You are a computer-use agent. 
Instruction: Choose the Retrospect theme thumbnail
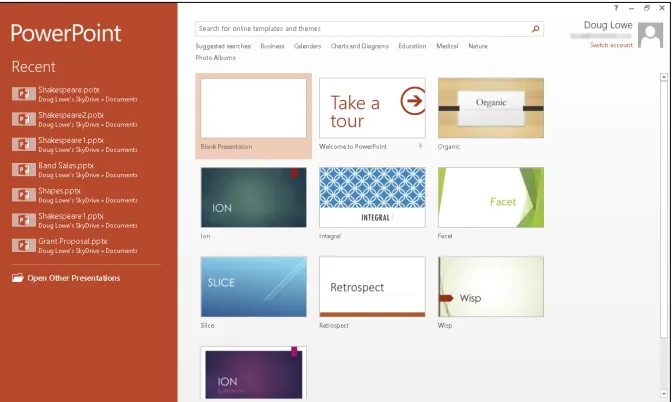point(372,287)
